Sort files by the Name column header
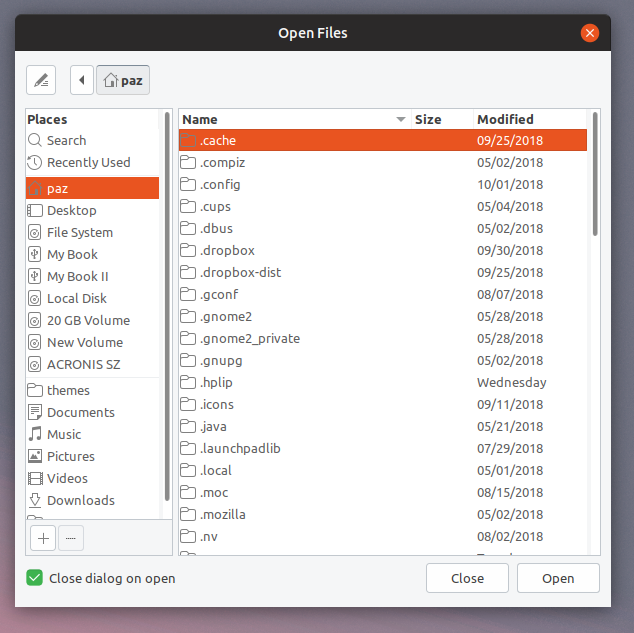Screen dimensions: 634x633 coord(295,119)
